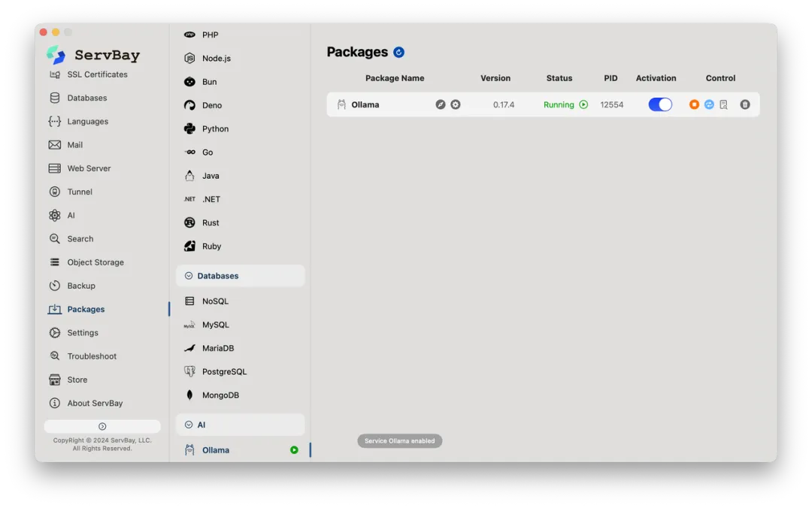The image size is (812, 508).
Task: Click the Control column header
Action: (x=720, y=78)
